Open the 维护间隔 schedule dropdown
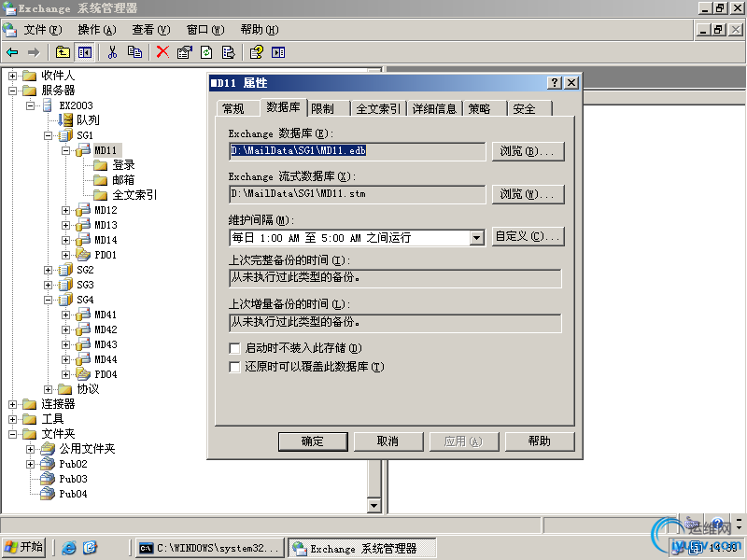Viewport: 747px width, 560px height. [x=476, y=238]
